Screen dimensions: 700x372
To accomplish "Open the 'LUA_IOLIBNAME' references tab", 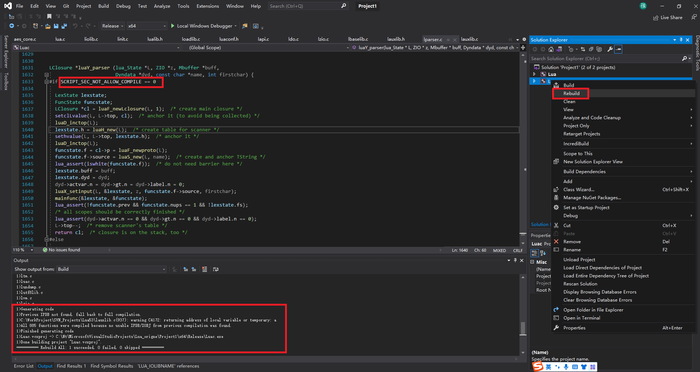I will [x=168, y=366].
